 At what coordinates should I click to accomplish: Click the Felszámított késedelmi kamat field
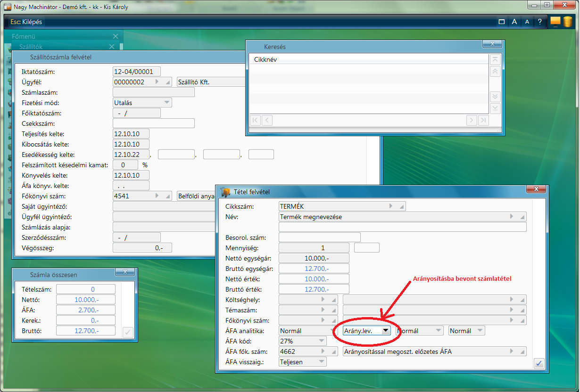point(125,165)
